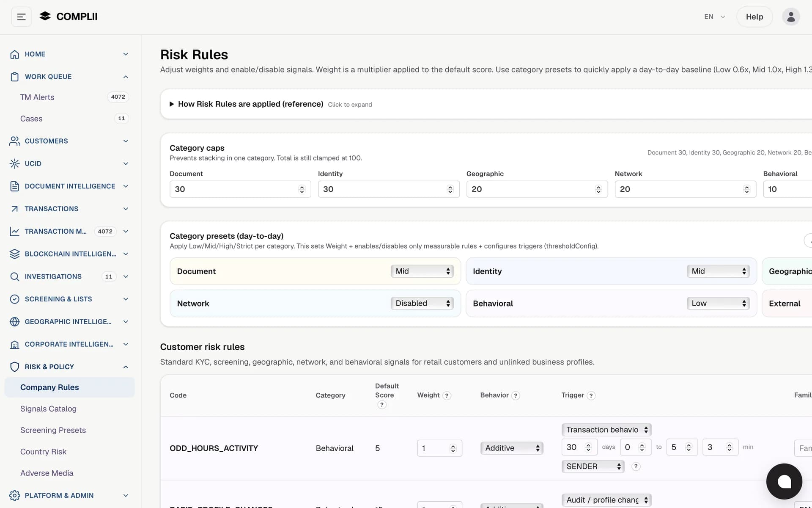Click the Behavior column help icon
The image size is (812, 508).
(516, 395)
